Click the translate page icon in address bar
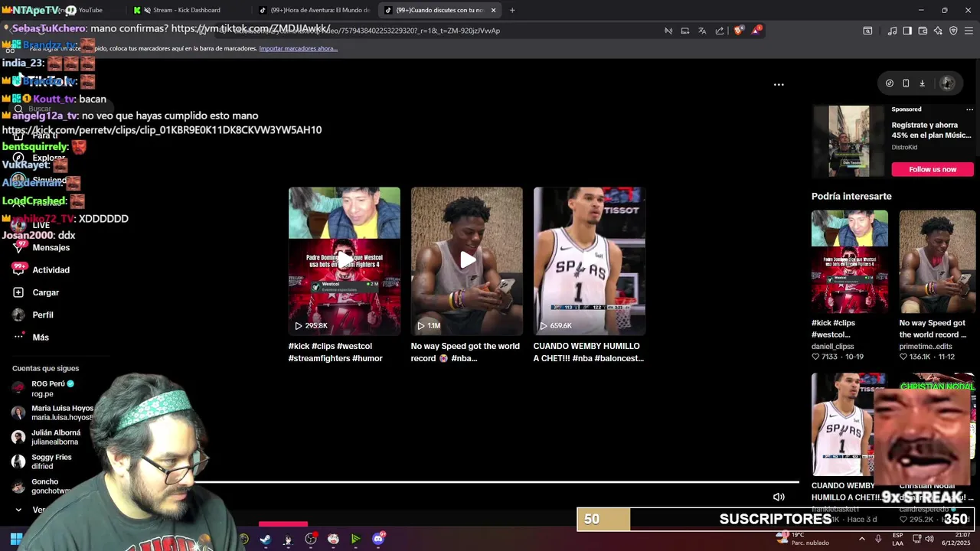The height and width of the screenshot is (551, 980). point(702,31)
